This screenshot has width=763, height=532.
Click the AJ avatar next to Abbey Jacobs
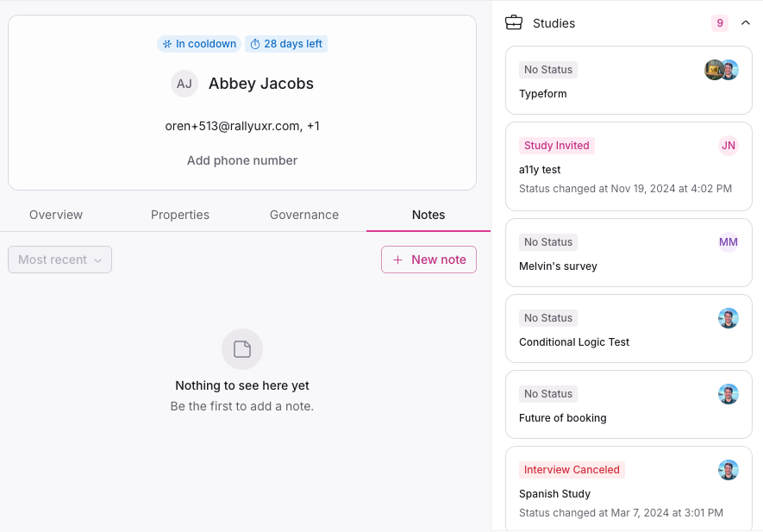click(184, 84)
